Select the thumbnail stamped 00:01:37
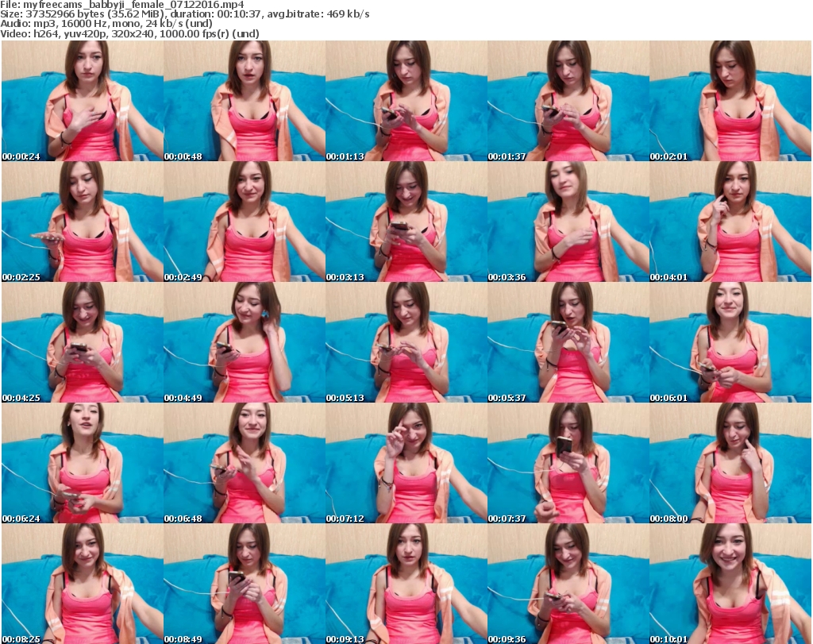 click(x=568, y=101)
